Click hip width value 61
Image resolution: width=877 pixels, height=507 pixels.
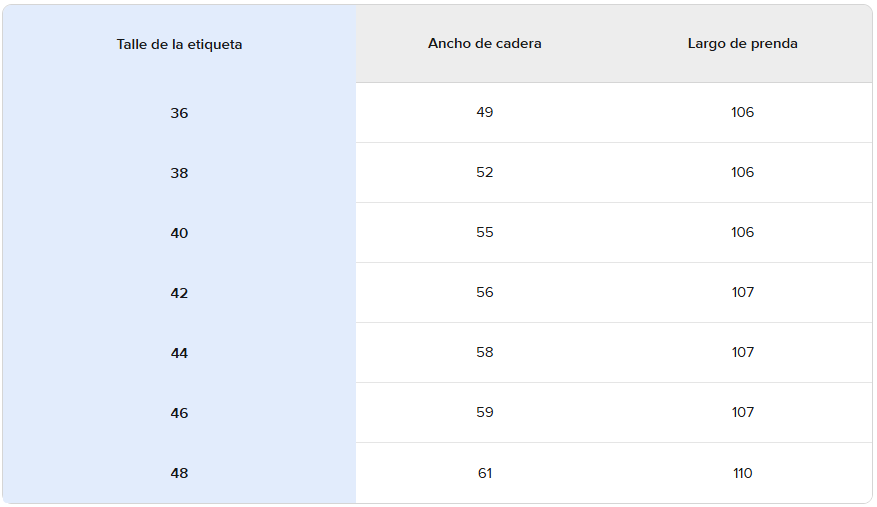(485, 473)
